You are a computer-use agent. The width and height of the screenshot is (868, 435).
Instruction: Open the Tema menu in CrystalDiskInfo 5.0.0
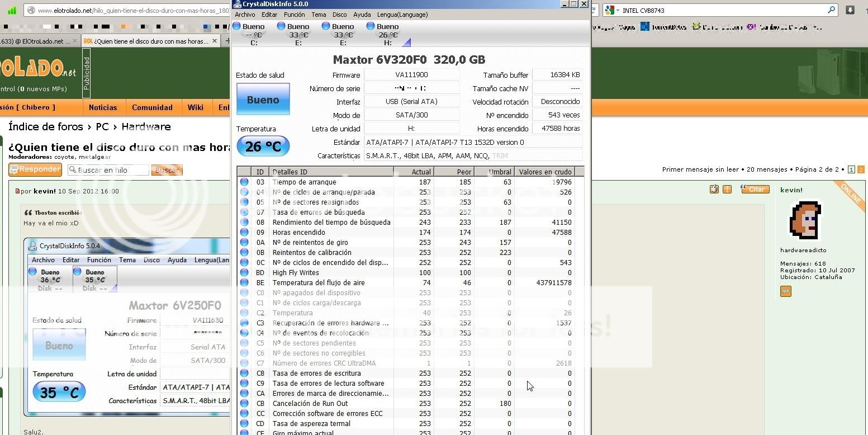pyautogui.click(x=319, y=15)
